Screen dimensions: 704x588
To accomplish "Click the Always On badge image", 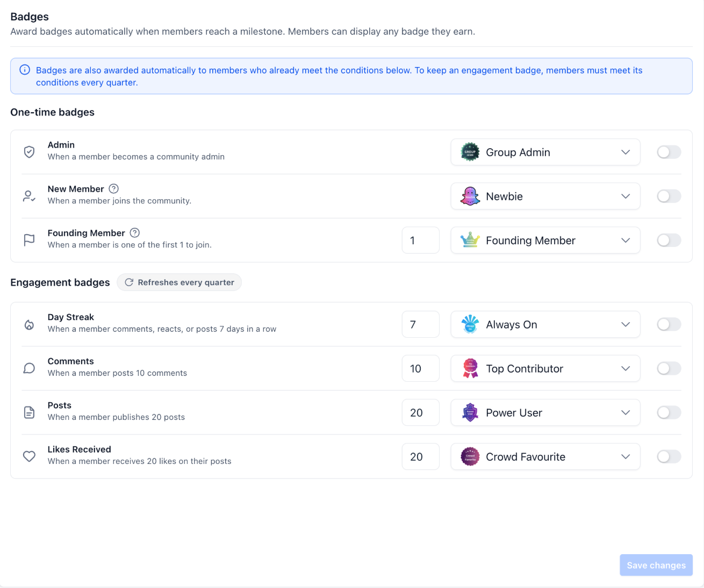I will (x=470, y=324).
